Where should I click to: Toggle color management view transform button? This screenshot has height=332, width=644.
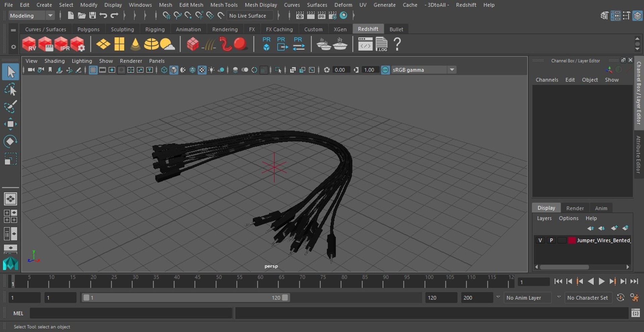click(385, 70)
